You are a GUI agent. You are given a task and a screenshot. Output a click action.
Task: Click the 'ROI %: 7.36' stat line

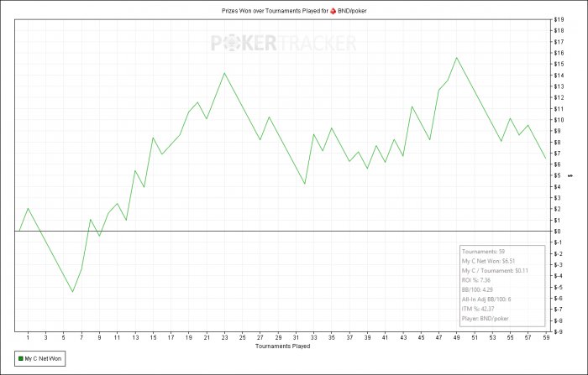476,280
